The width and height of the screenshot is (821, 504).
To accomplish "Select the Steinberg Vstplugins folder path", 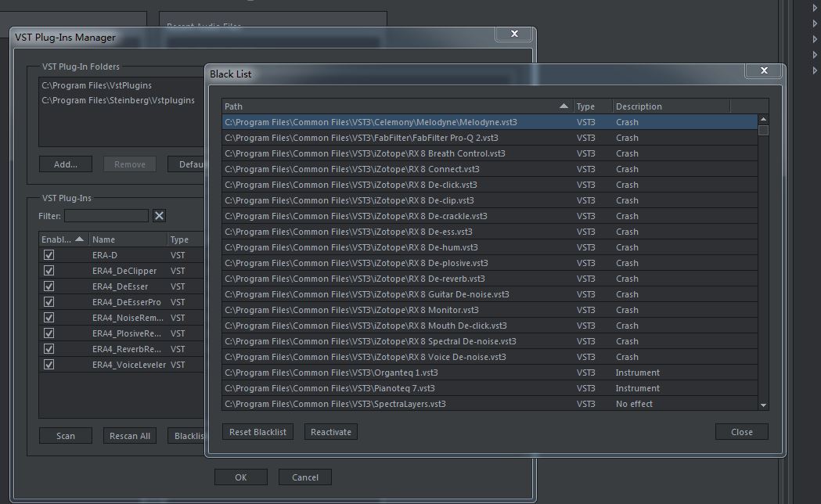I will coord(118,100).
